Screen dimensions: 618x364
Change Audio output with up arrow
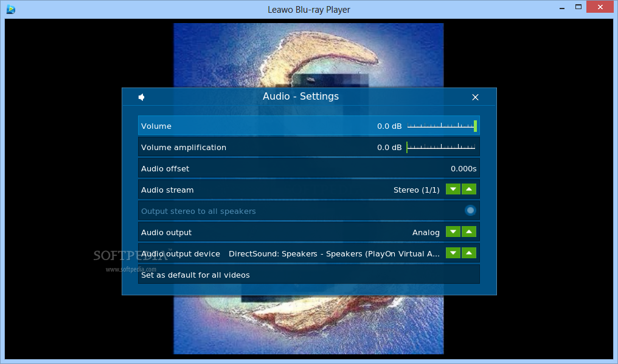(468, 232)
